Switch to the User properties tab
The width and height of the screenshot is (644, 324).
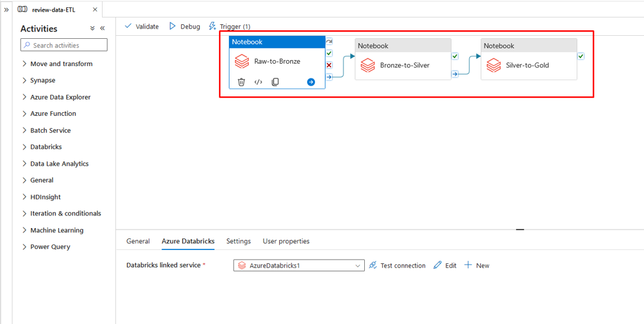(x=286, y=241)
